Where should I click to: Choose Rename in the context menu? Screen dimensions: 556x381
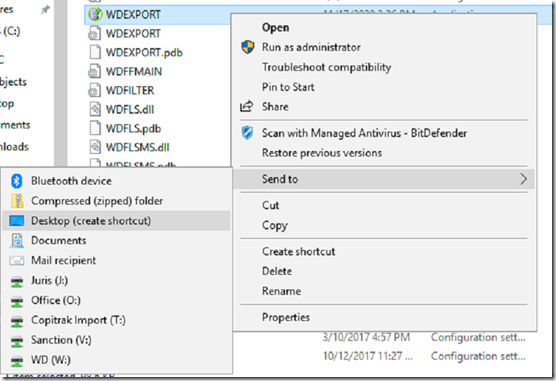[281, 291]
